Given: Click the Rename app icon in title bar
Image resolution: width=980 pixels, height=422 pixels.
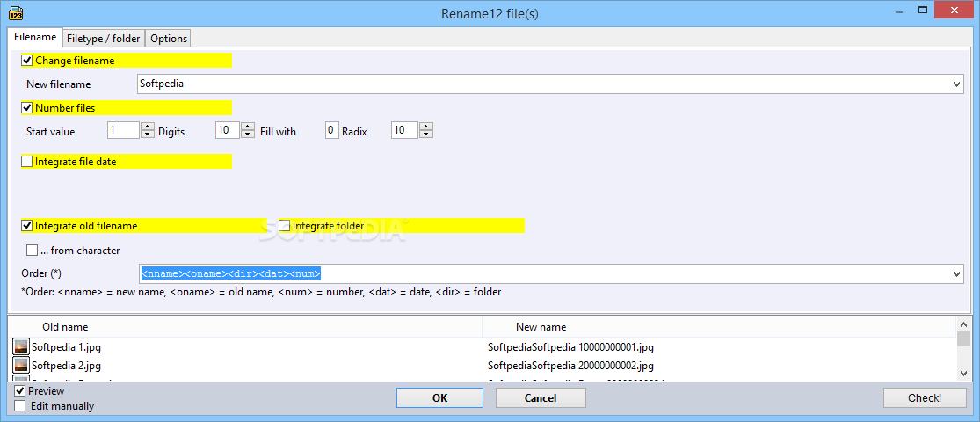Looking at the screenshot, I should pyautogui.click(x=16, y=11).
